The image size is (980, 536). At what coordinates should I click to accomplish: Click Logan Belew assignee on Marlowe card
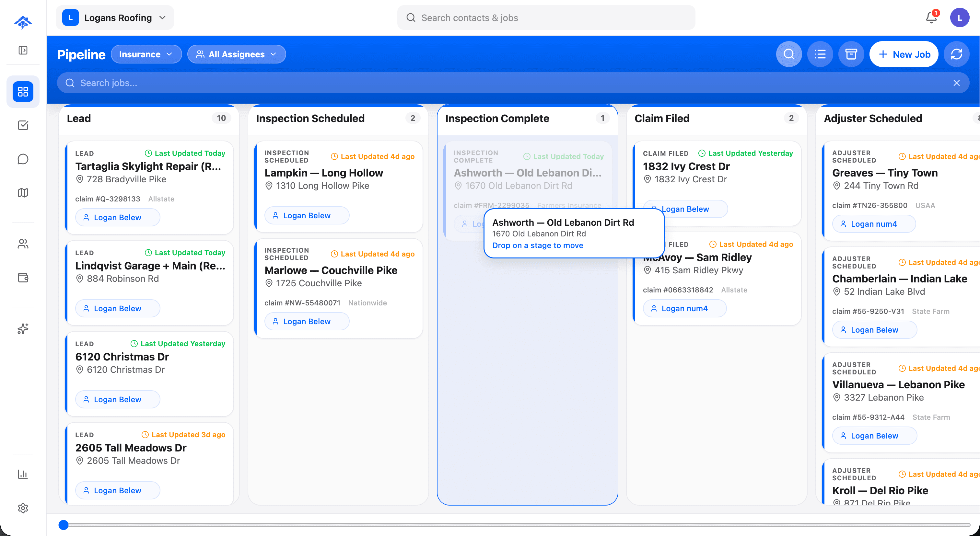tap(307, 321)
